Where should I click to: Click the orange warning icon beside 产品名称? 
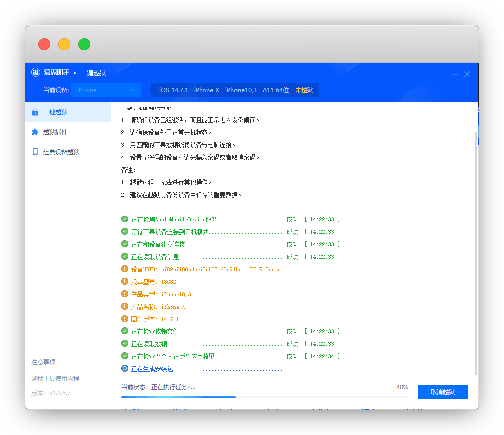(x=125, y=306)
